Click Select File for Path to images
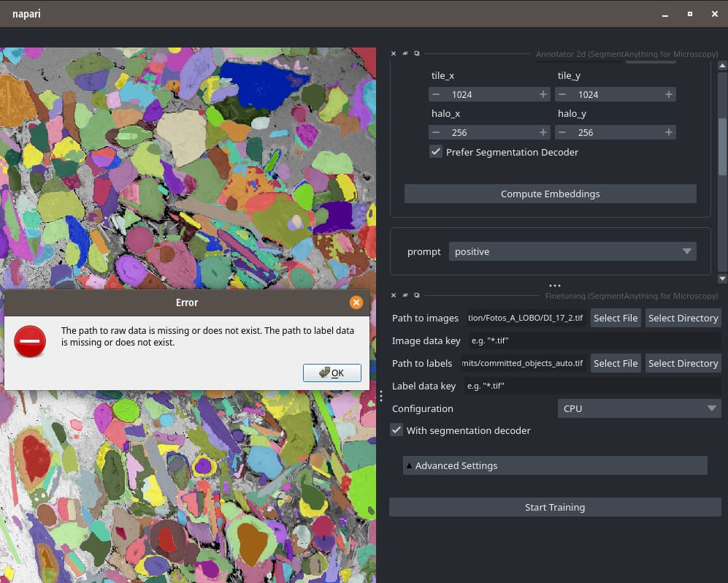The image size is (728, 583). pos(615,318)
